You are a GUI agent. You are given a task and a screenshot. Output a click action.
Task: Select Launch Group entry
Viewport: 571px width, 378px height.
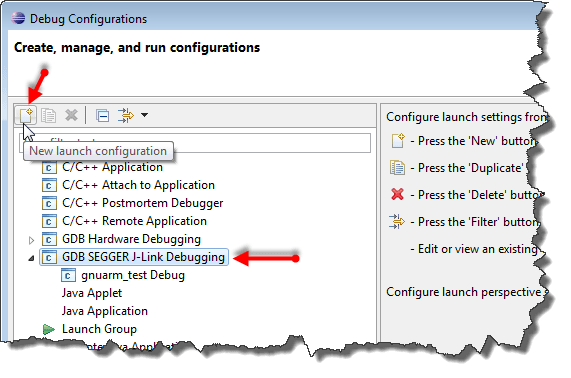[x=99, y=329]
